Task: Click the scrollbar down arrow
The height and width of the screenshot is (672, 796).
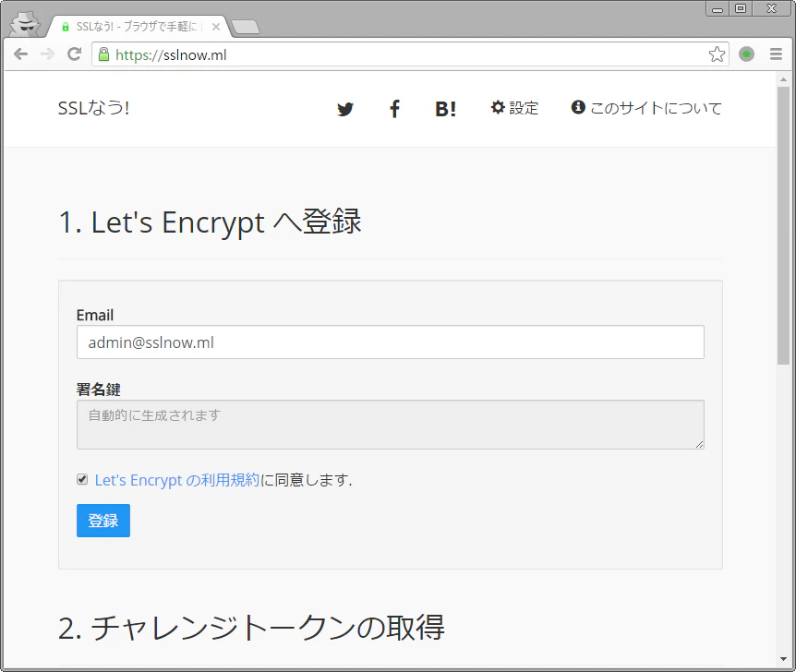Action: 783,659
